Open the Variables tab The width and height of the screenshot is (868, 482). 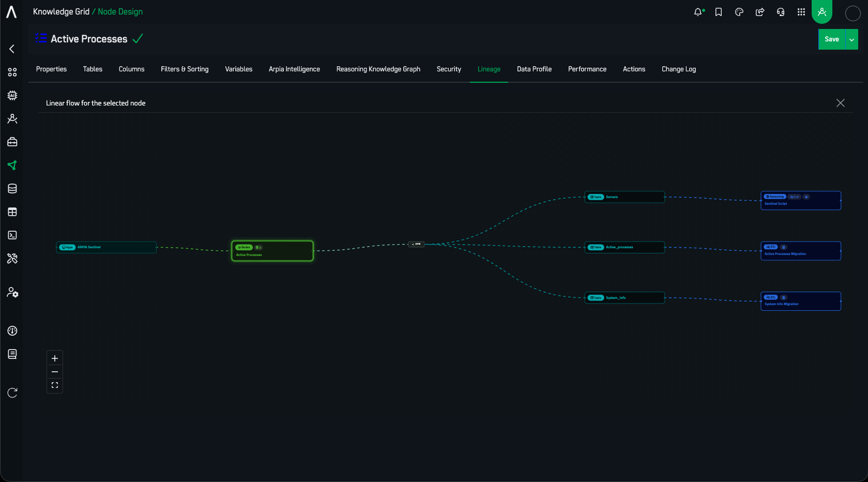238,69
